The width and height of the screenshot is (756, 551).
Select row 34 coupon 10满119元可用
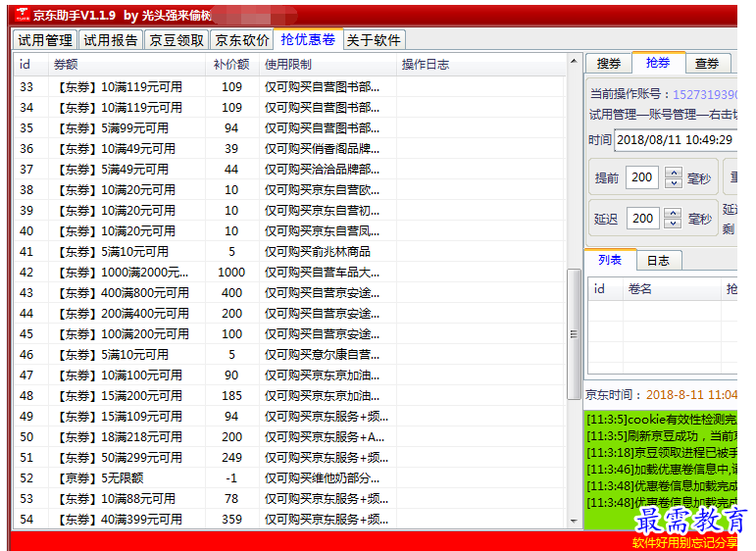click(x=289, y=108)
